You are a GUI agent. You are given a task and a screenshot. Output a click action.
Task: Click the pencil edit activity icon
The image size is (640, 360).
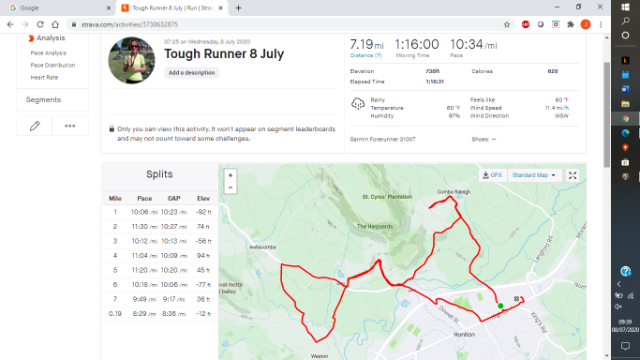[35, 126]
